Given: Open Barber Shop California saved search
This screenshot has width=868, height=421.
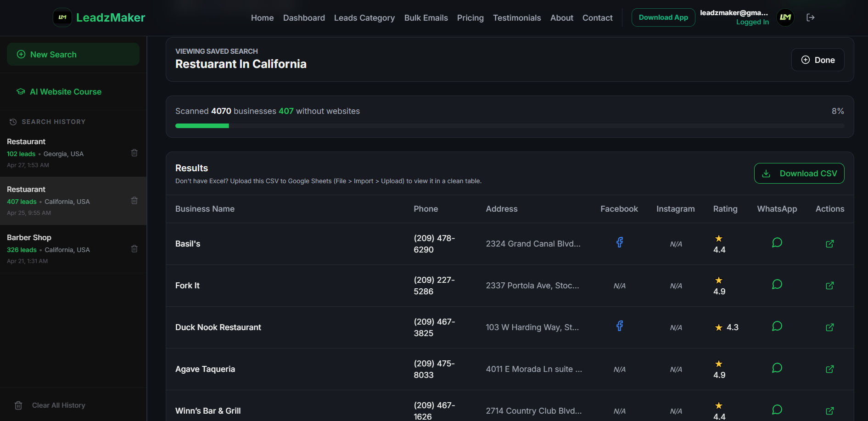Looking at the screenshot, I should click(x=73, y=249).
